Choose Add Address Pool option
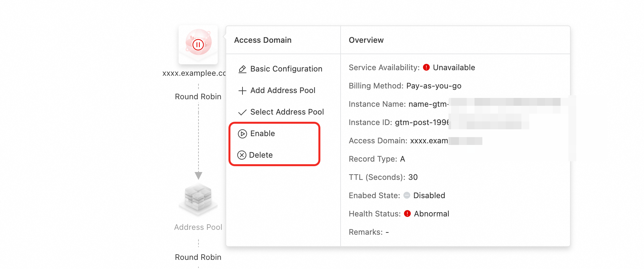644x269 pixels. pos(283,91)
